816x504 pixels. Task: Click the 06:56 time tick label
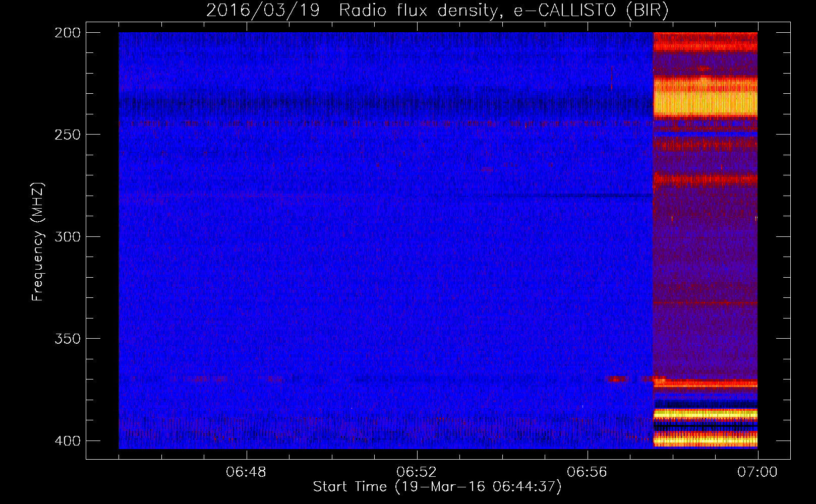[587, 472]
